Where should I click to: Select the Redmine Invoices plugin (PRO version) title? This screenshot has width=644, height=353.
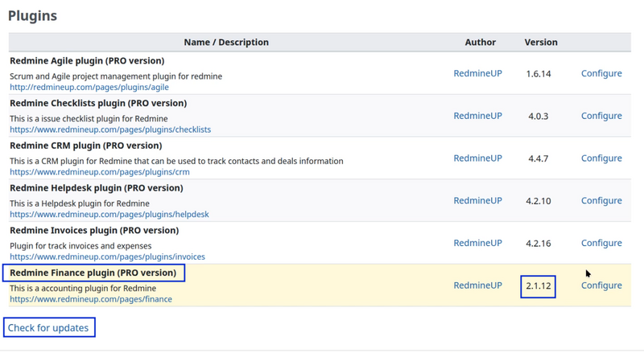[94, 230]
